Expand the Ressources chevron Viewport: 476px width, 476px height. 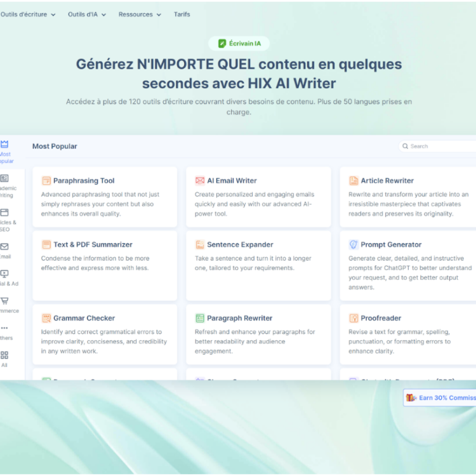(x=159, y=15)
